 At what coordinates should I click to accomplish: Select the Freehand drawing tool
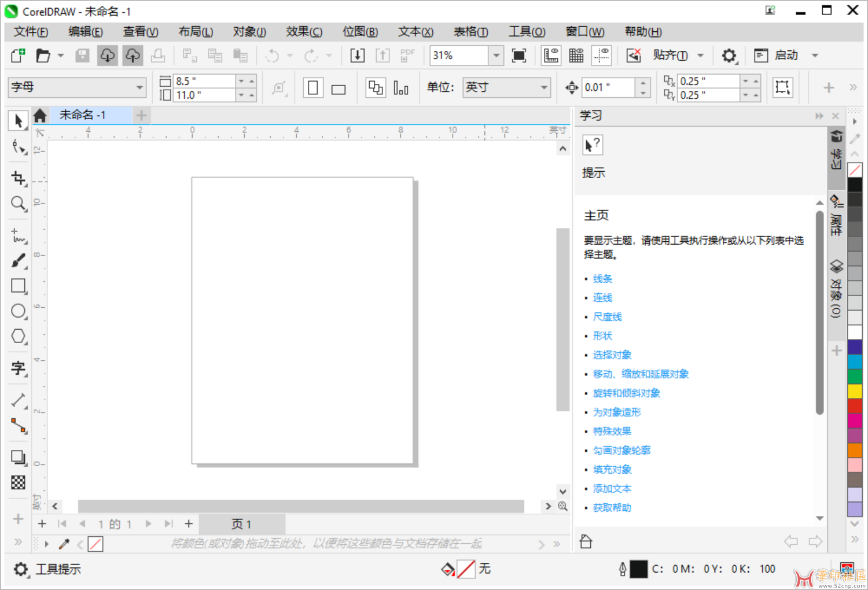point(19,235)
